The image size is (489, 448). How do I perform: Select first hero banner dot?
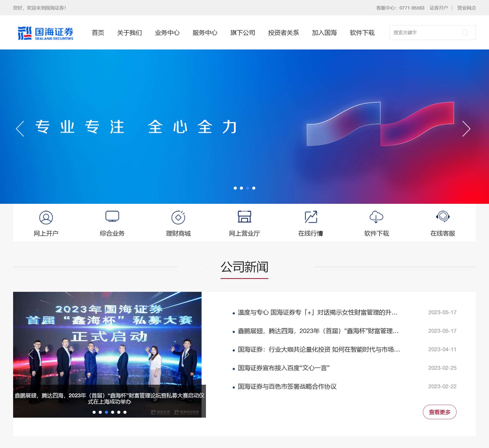[235, 188]
